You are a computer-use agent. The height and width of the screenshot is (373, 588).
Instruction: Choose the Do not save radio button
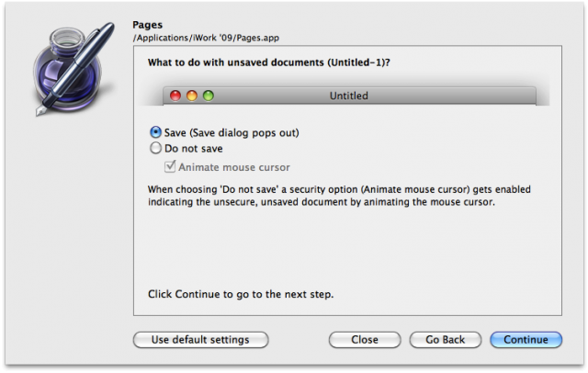coord(155,148)
